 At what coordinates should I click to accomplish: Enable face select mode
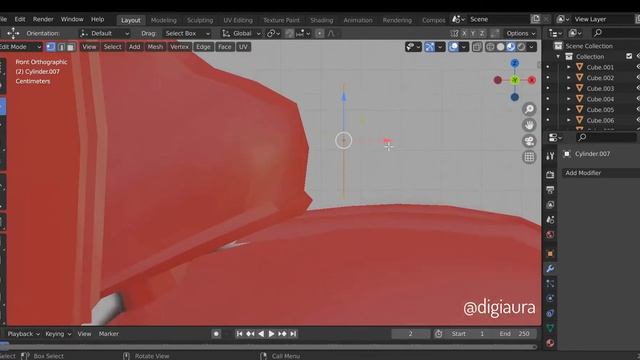71,47
